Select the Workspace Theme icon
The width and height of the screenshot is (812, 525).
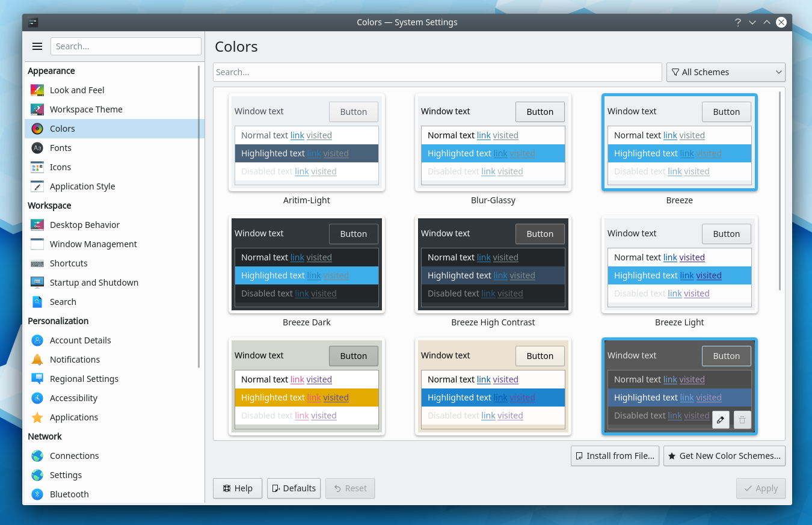[36, 109]
